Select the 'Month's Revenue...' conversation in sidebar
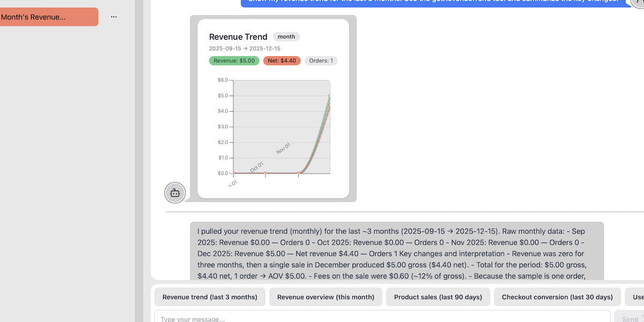 pos(49,17)
